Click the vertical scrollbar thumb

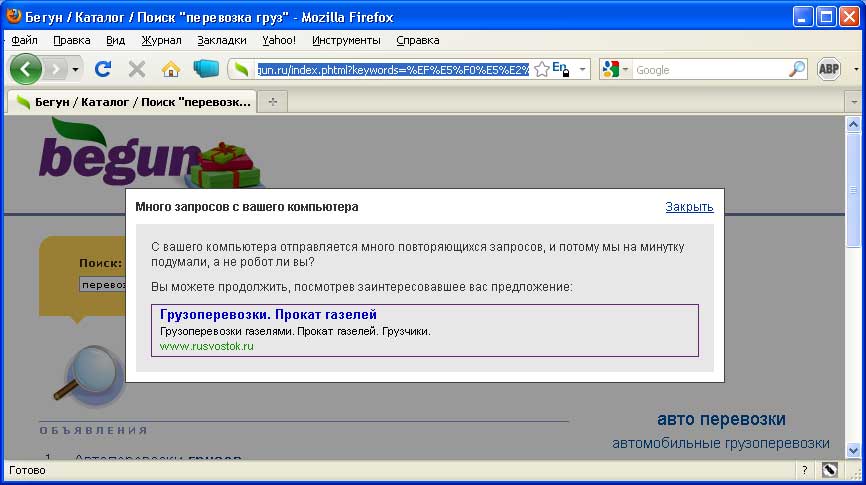point(853,190)
